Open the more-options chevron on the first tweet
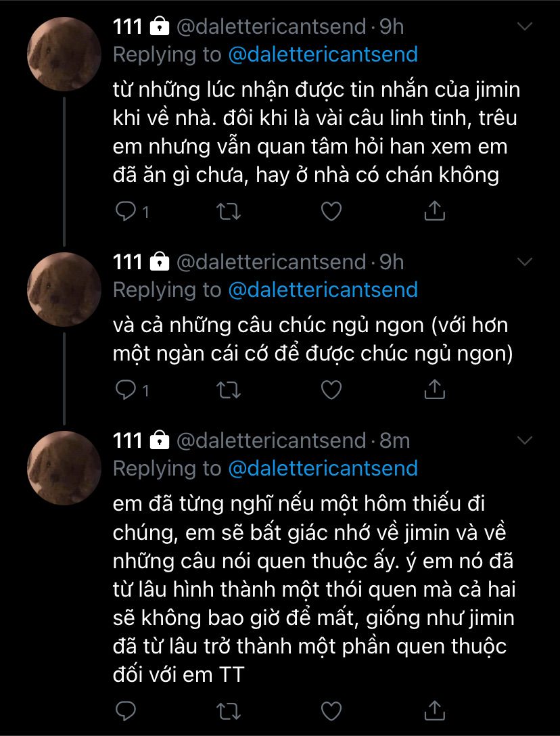 coord(525,27)
